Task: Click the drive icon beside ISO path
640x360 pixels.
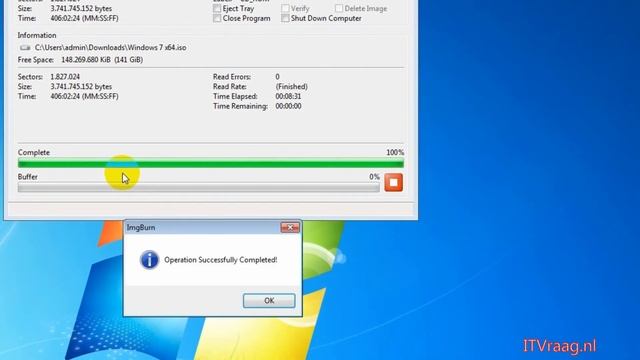Action: (25, 48)
